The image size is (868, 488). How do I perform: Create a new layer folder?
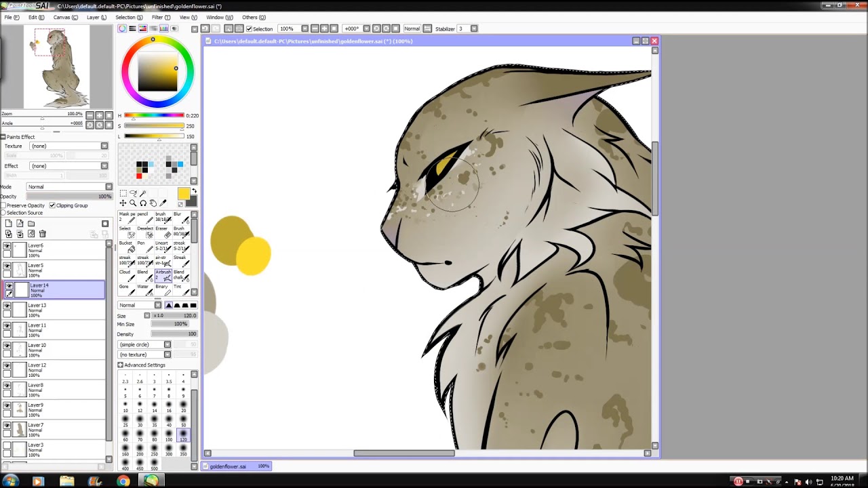click(x=31, y=224)
